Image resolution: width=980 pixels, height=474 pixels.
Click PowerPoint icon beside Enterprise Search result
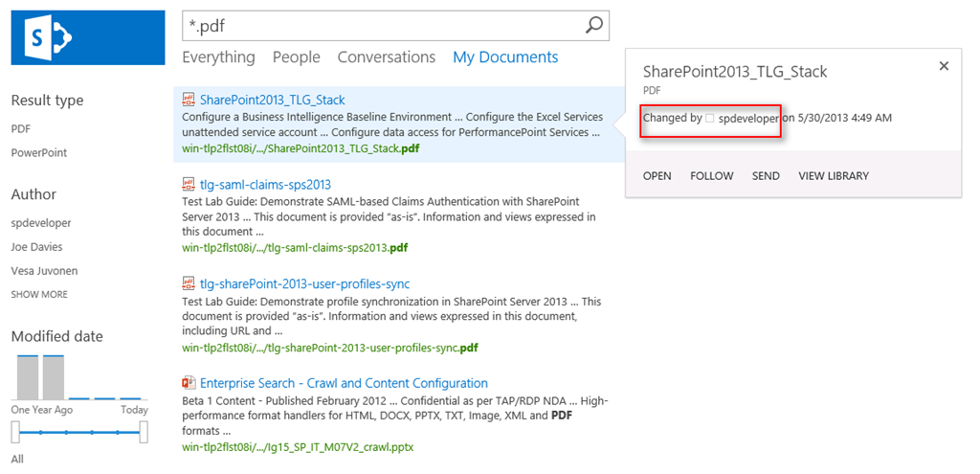tap(189, 383)
